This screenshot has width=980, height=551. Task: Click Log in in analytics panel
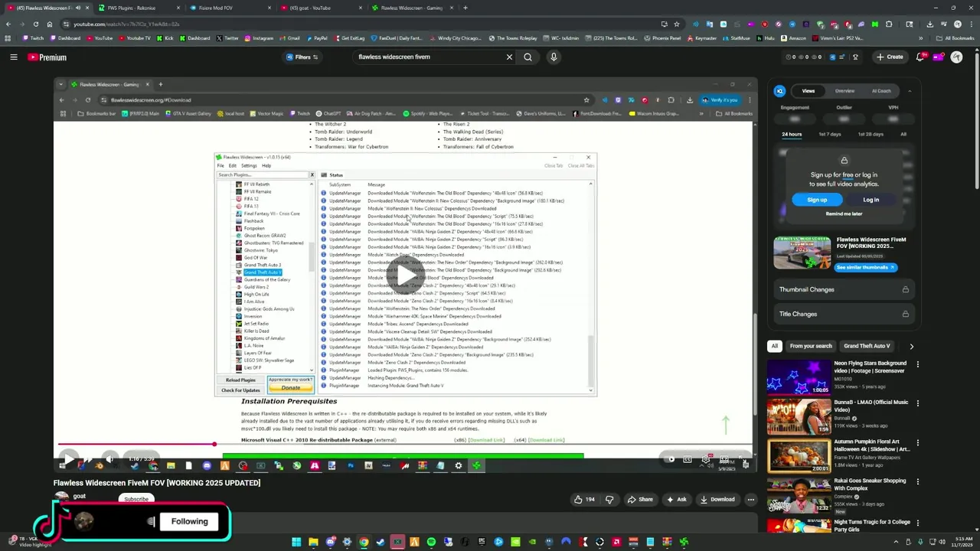pos(871,200)
